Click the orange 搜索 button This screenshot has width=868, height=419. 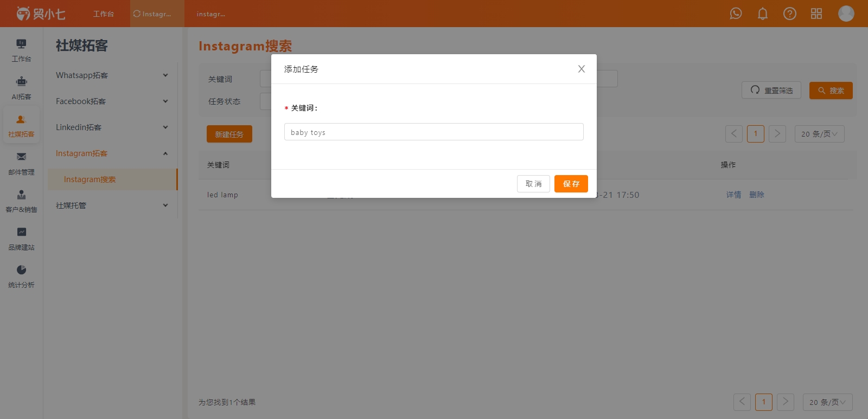831,91
